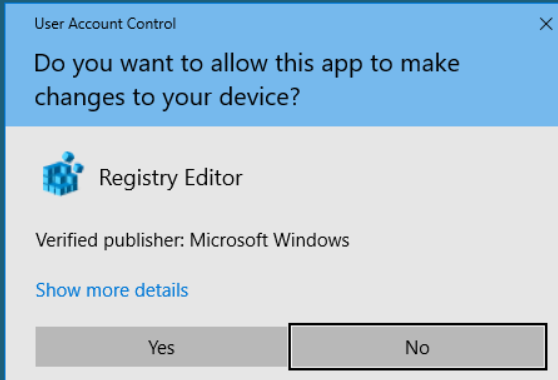Click the Registry Editor cube icon
The width and height of the screenshot is (558, 380).
[63, 174]
